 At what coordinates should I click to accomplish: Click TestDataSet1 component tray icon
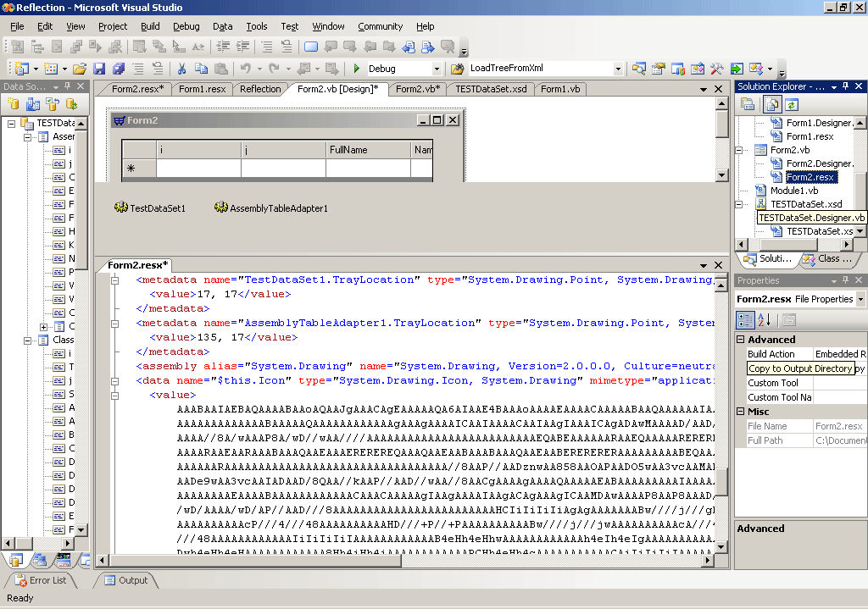tap(120, 208)
